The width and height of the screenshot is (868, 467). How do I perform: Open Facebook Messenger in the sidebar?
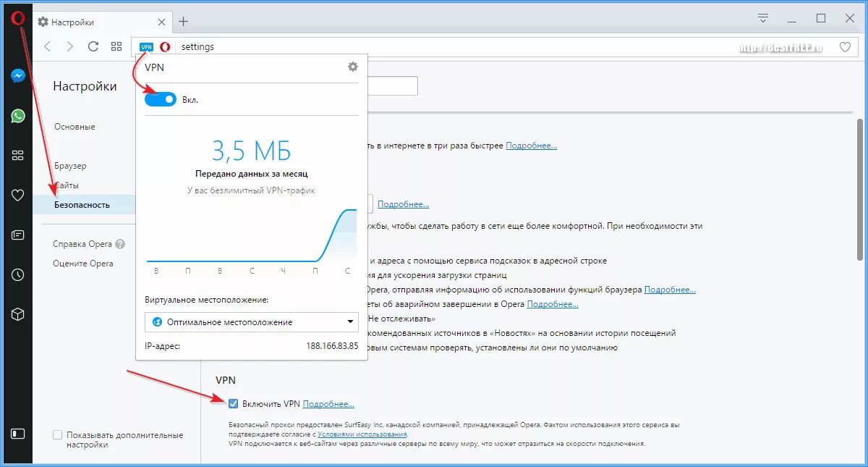(x=18, y=76)
